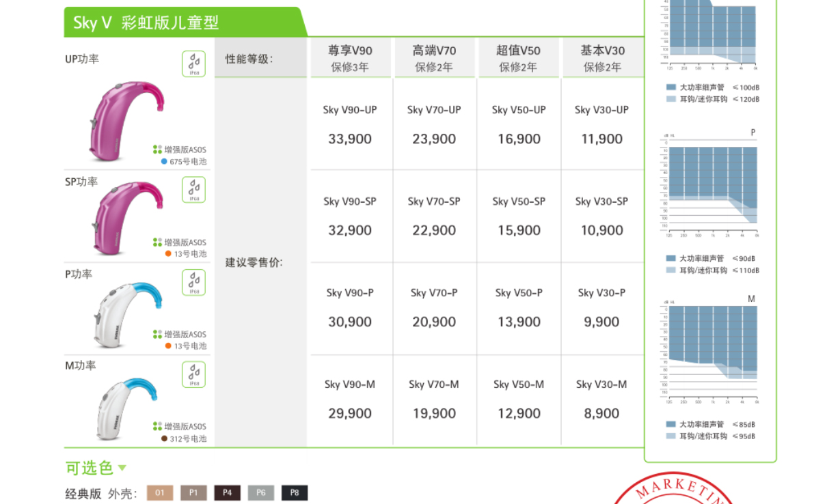Pick the 01 beige shell color swatch

(160, 492)
